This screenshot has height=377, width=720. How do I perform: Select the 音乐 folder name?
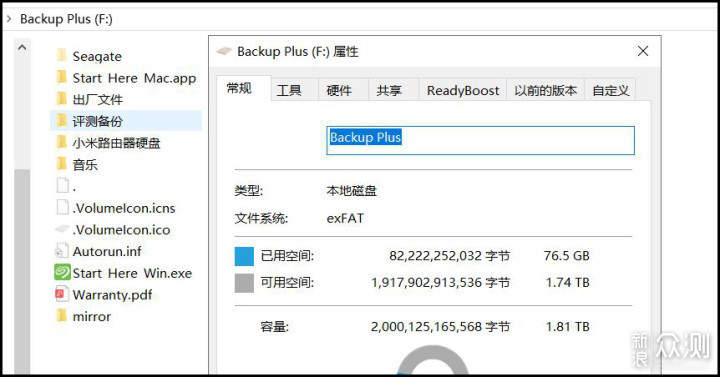click(85, 164)
